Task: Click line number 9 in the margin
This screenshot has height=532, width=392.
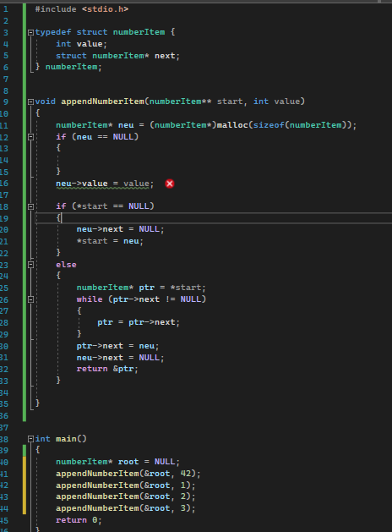Action: [x=6, y=101]
